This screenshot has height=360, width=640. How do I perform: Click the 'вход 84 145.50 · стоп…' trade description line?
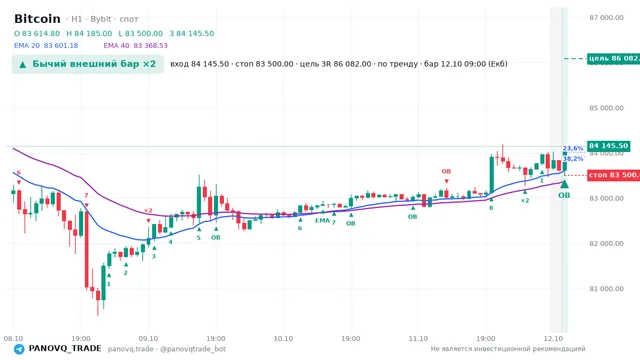tap(339, 64)
